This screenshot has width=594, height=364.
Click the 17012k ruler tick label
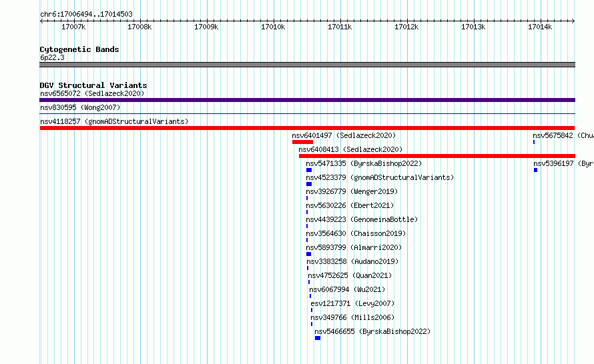(406, 27)
